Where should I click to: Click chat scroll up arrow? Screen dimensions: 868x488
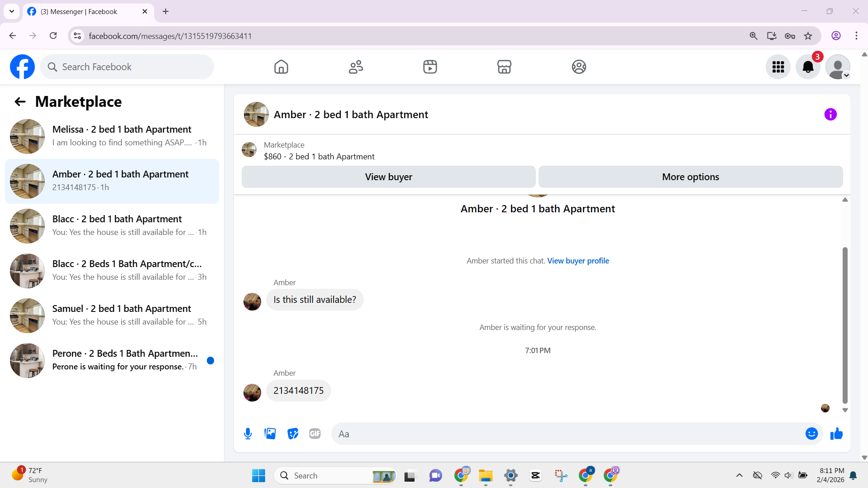coord(844,200)
